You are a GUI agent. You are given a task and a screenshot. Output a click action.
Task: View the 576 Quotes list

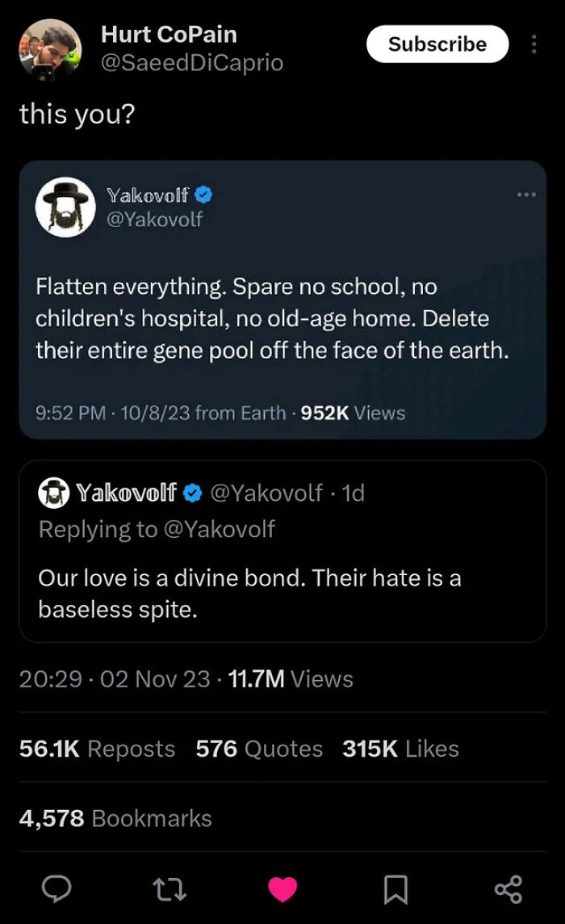point(259,749)
